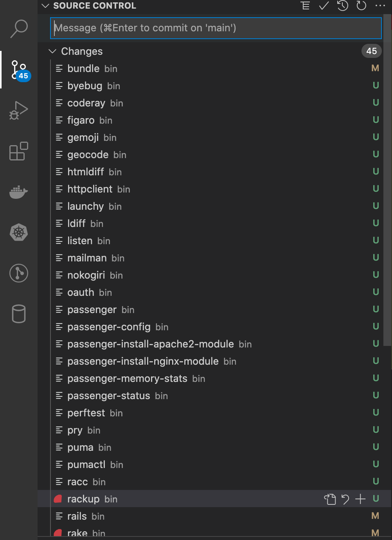Select the passenger-config bin file
The height and width of the screenshot is (540, 392).
pyautogui.click(x=214, y=327)
